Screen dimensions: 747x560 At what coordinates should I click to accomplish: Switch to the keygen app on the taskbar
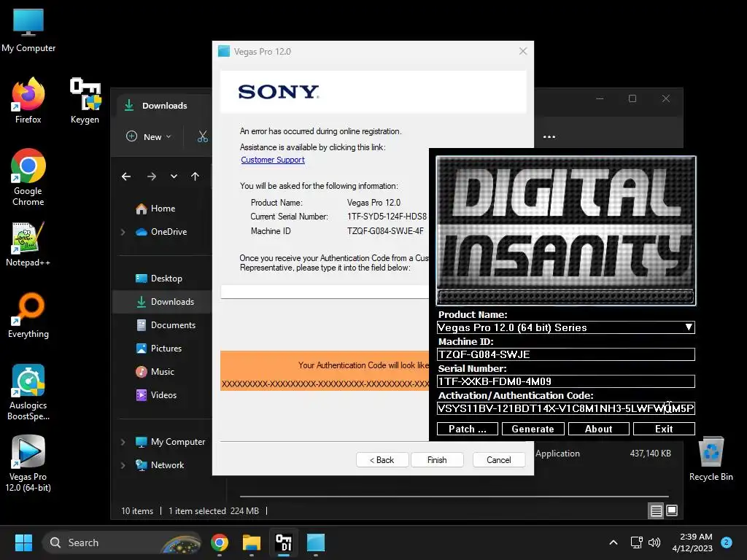pos(284,542)
